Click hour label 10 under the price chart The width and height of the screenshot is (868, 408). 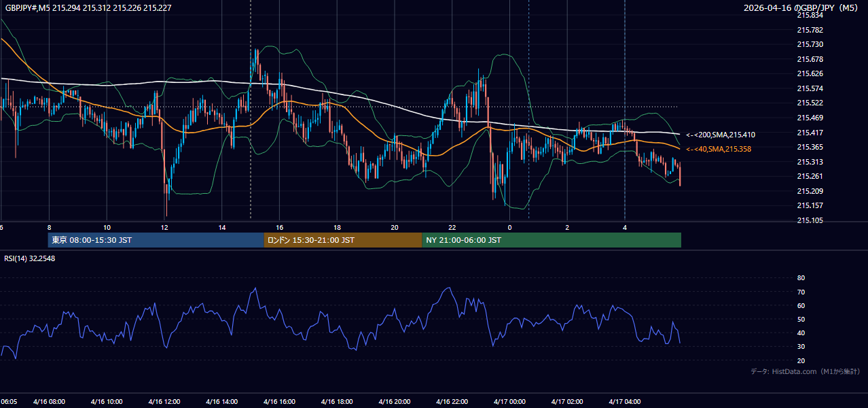pos(107,227)
